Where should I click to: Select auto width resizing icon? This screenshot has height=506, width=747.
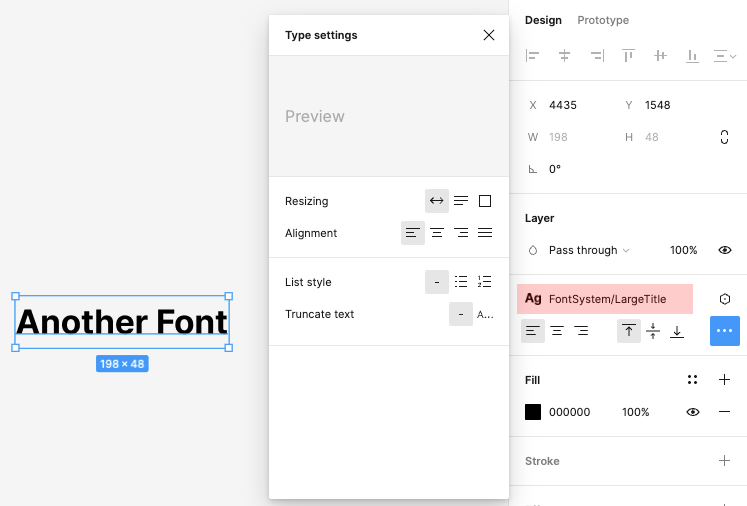(x=437, y=201)
